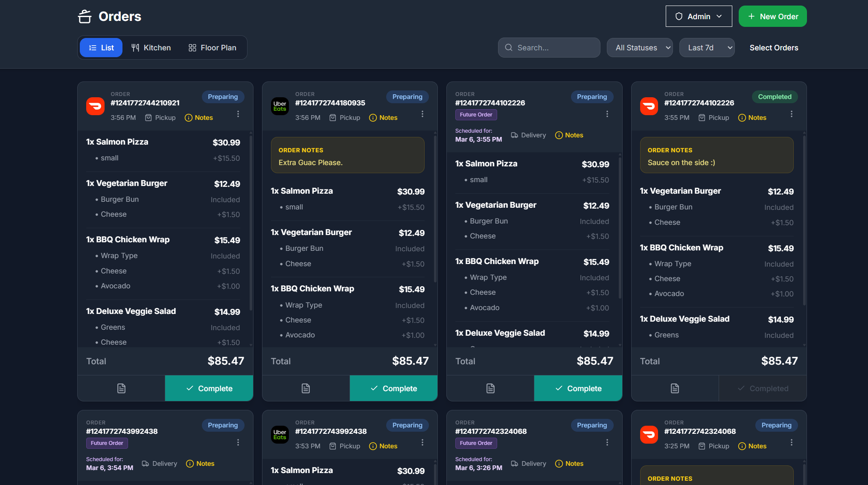
Task: Open more options menu for order #1241772744180935
Action: click(422, 114)
